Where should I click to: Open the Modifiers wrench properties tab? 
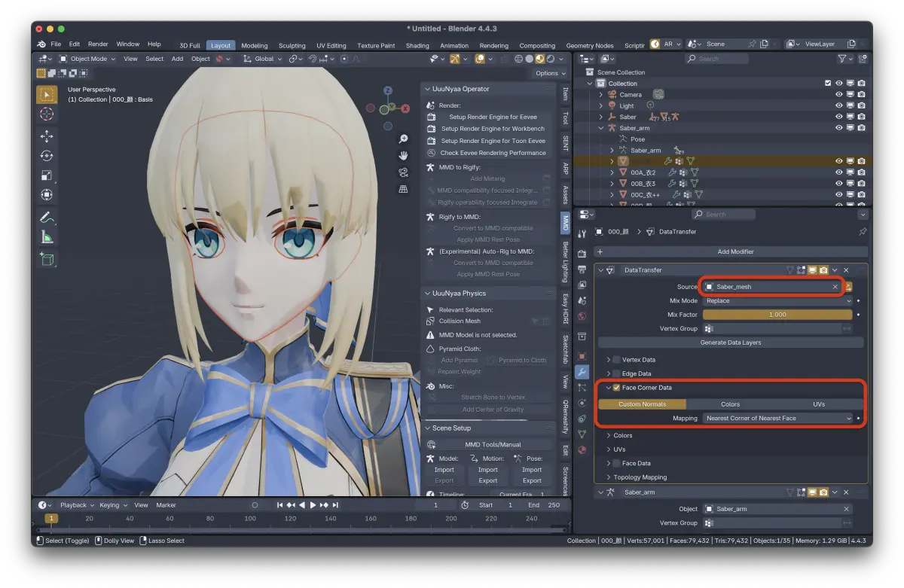[582, 372]
